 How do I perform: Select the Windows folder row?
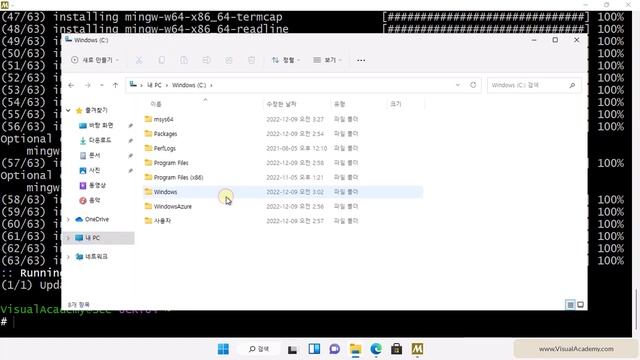(283, 192)
